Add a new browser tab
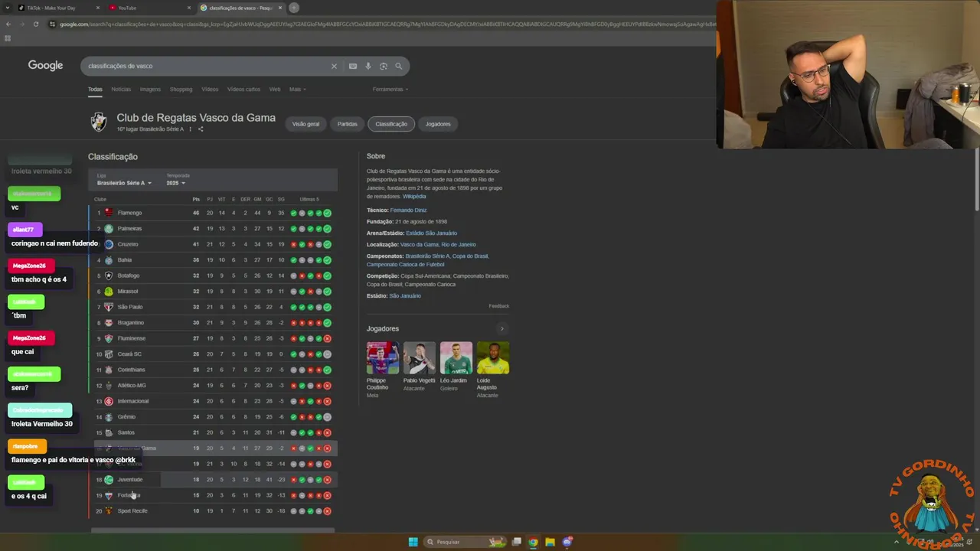Screen dimensions: 980x551 point(294,8)
